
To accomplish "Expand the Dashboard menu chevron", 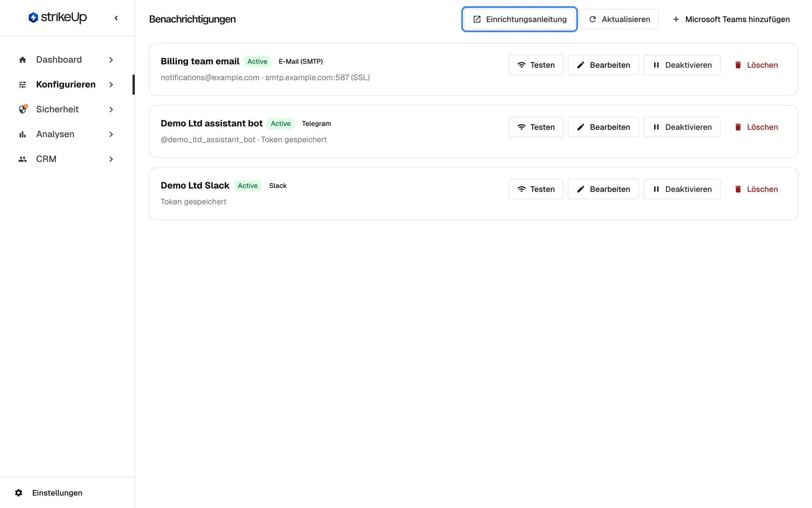I will pyautogui.click(x=111, y=60).
